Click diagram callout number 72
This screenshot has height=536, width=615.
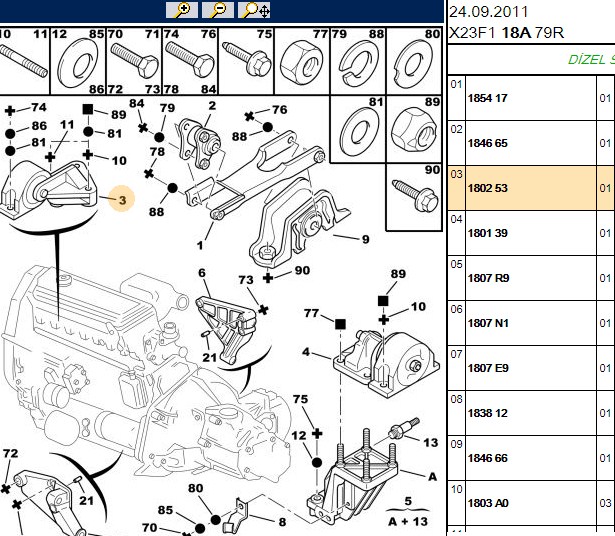pyautogui.click(x=10, y=453)
